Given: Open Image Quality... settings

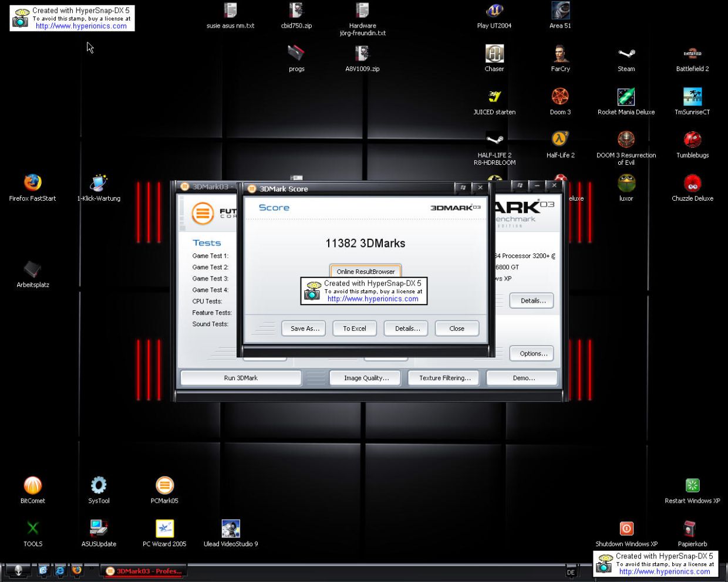Looking at the screenshot, I should click(x=365, y=378).
